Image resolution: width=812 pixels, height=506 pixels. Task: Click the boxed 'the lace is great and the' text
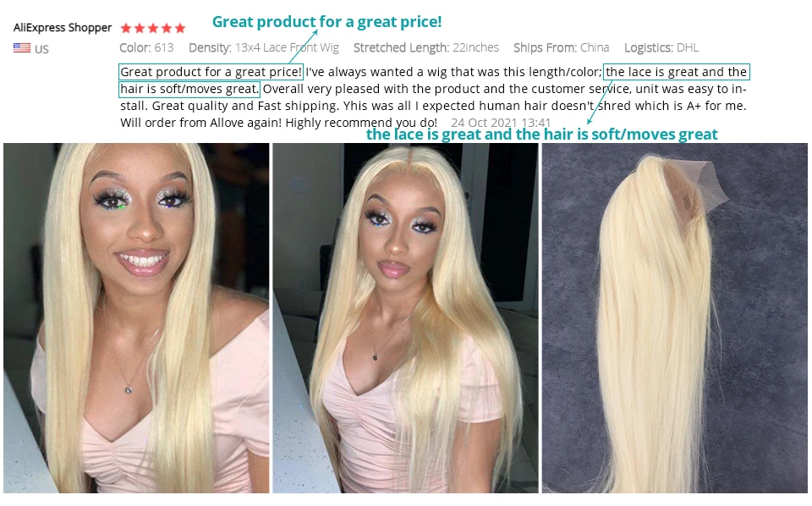(x=677, y=72)
